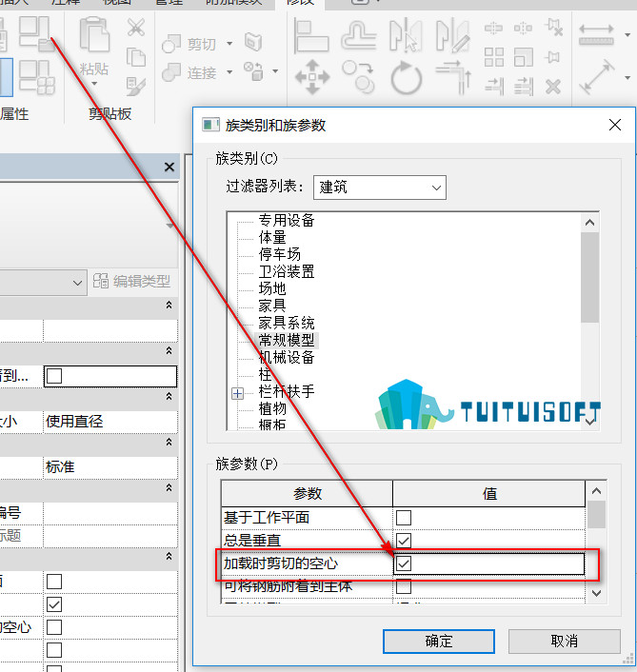Select the Cut to clipboard scissors icon
The height and width of the screenshot is (672, 637).
click(x=136, y=28)
